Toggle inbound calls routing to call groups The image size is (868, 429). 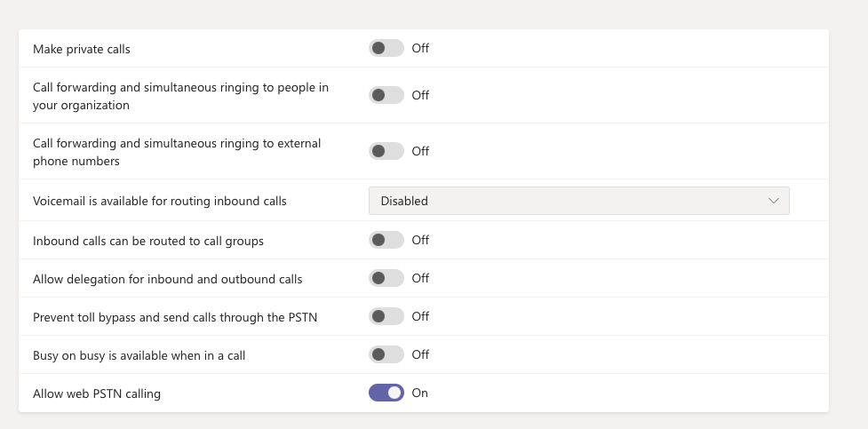pos(386,240)
